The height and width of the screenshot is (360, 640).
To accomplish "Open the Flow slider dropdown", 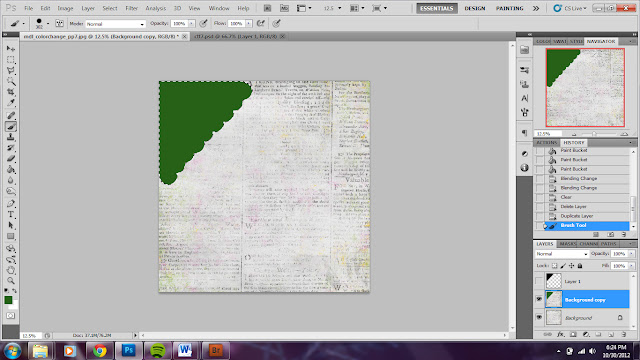I will click(248, 24).
